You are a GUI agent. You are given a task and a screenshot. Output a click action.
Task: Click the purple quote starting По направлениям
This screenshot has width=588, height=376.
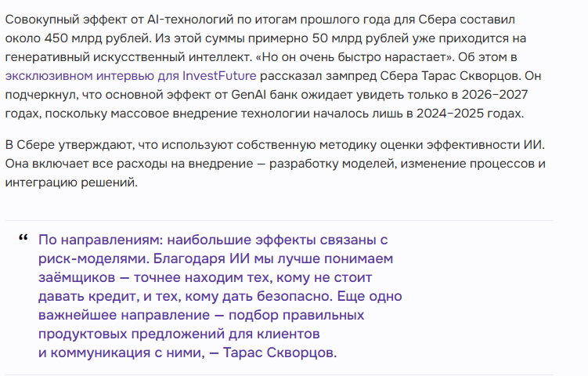(220, 296)
